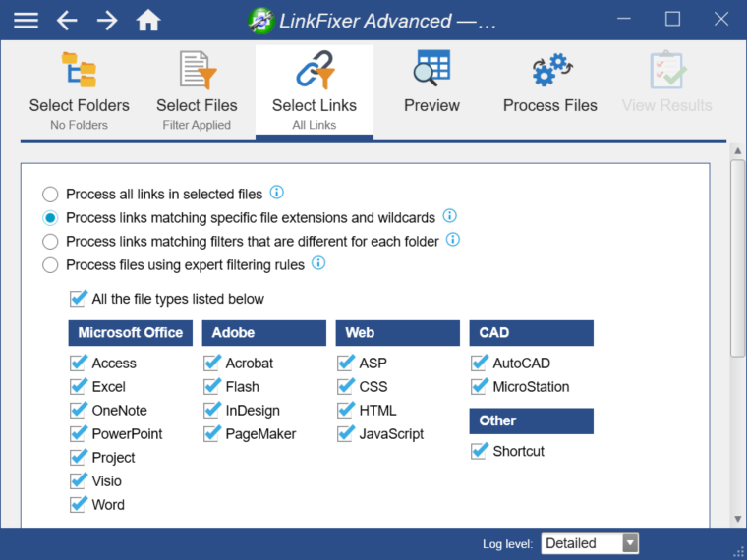
Task: Click the Other category header
Action: point(532,420)
